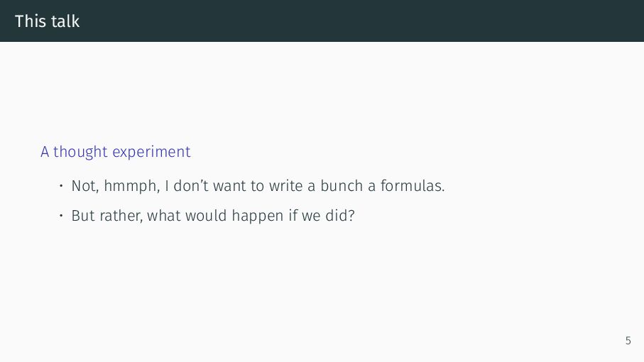
Task: Click the first bullet point marker
Action: (61, 186)
